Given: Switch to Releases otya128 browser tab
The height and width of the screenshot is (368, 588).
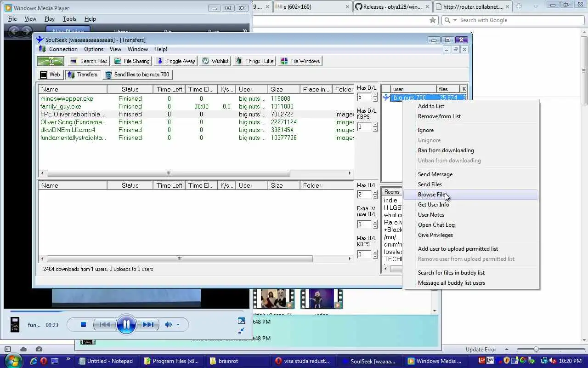Looking at the screenshot, I should tap(393, 7).
